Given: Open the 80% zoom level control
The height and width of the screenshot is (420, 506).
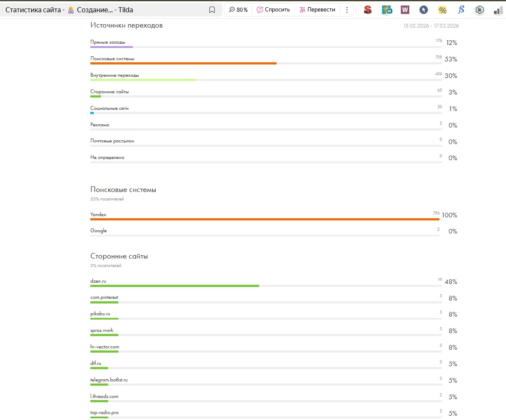Looking at the screenshot, I should click(x=238, y=10).
